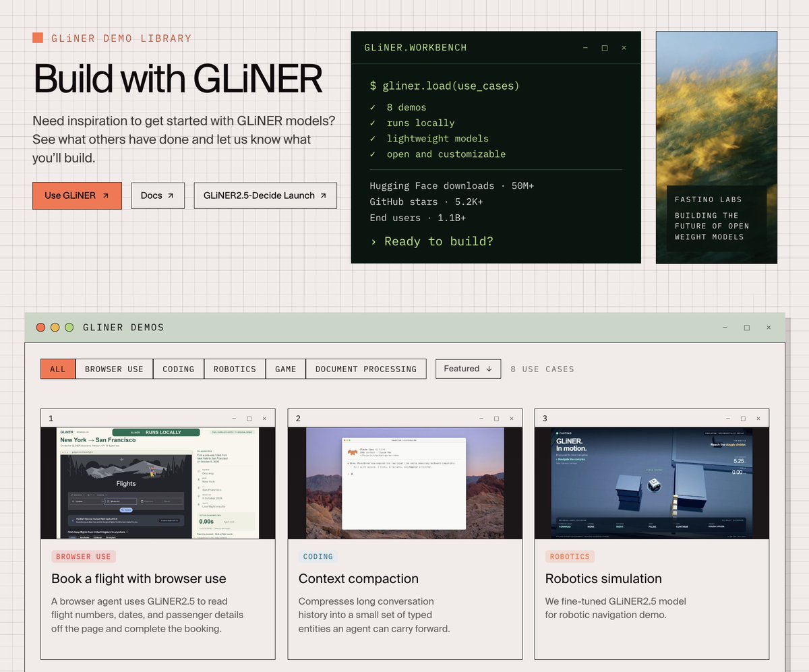Click the orange square beside GLiNER DEMO LIBRARY
Image resolution: width=809 pixels, height=672 pixels.
38,38
